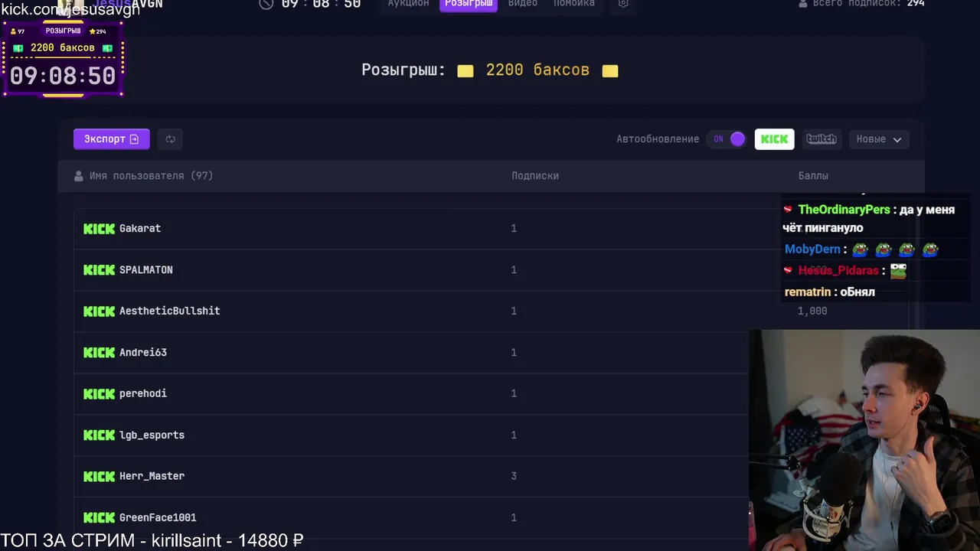Click the Розыгрыш: 2200 баксов title
The width and height of the screenshot is (980, 551).
coord(490,70)
